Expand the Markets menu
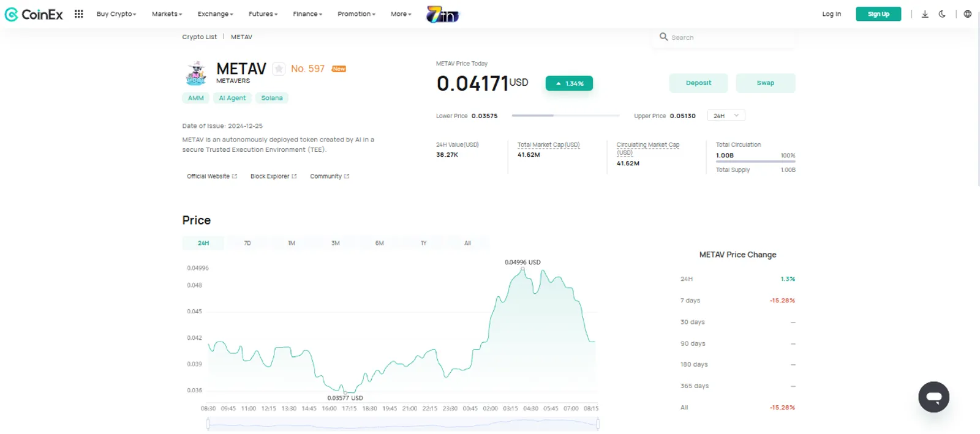Screen dimensions: 980x434 coord(167,14)
